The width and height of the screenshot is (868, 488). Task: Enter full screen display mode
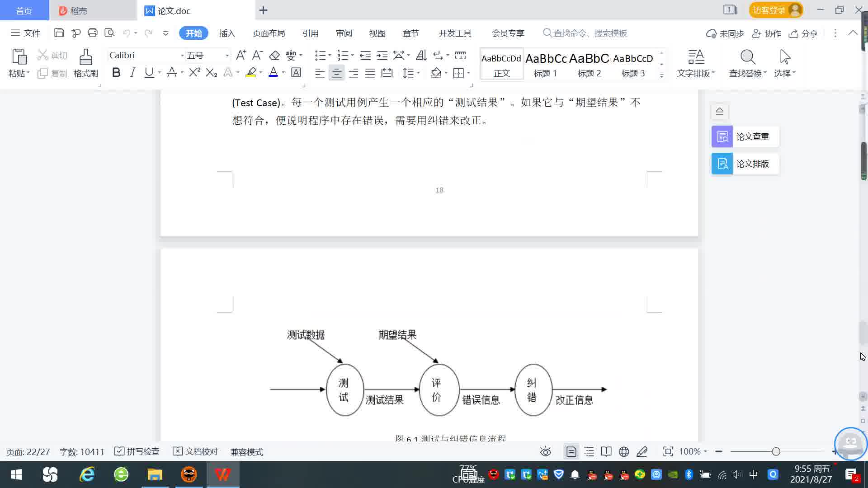pyautogui.click(x=668, y=451)
